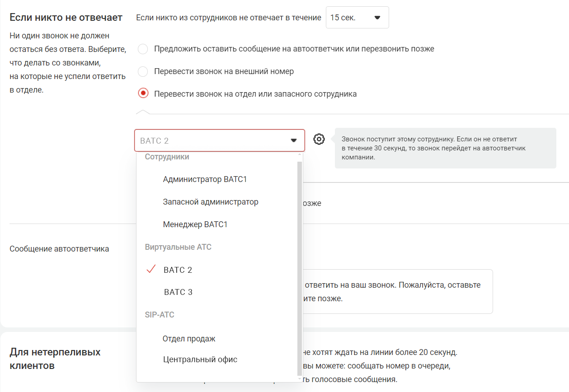569x392 pixels.
Task: Open the 15 сек. timeout dropdown
Action: pos(357,18)
